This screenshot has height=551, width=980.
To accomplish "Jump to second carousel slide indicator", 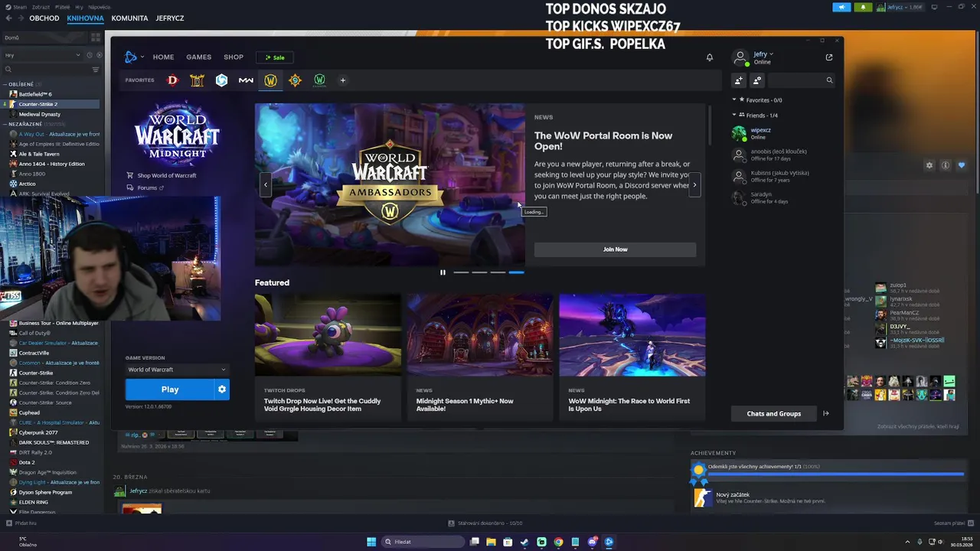I will click(479, 272).
